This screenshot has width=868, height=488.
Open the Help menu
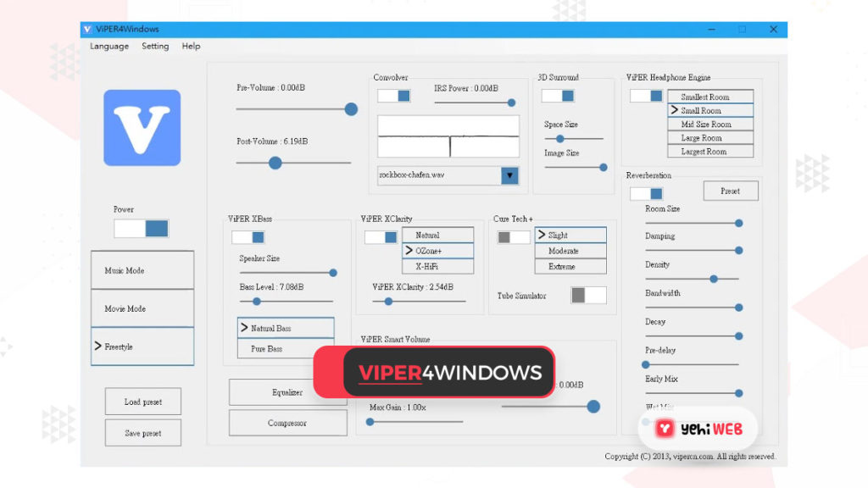point(192,46)
